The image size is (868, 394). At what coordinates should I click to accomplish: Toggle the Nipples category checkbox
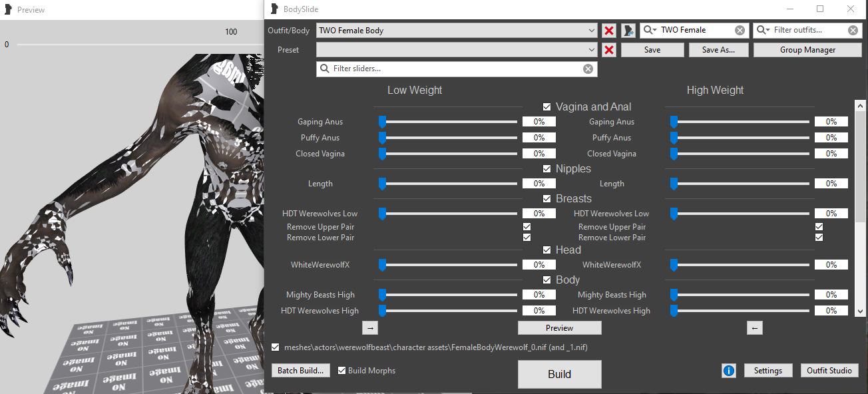(x=547, y=169)
